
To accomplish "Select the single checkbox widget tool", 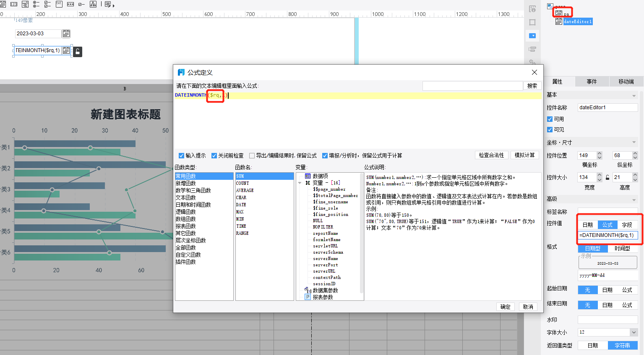I will pyautogui.click(x=81, y=4).
